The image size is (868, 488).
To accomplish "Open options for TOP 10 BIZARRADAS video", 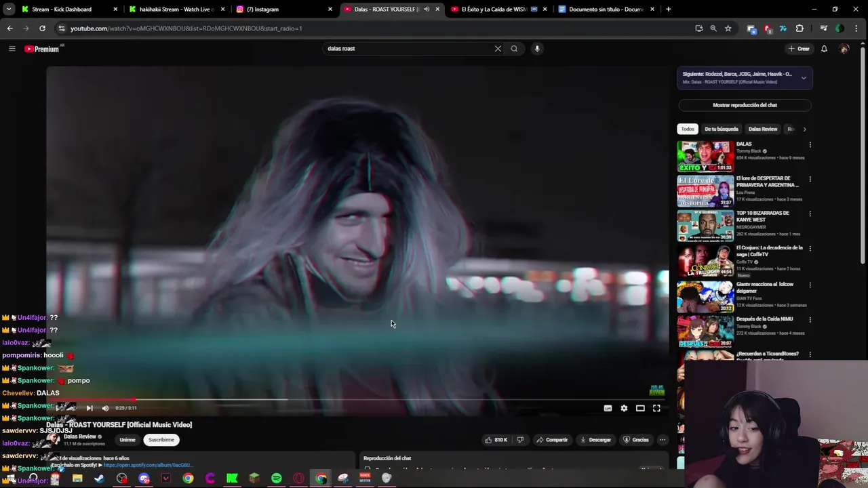I will pos(810,214).
